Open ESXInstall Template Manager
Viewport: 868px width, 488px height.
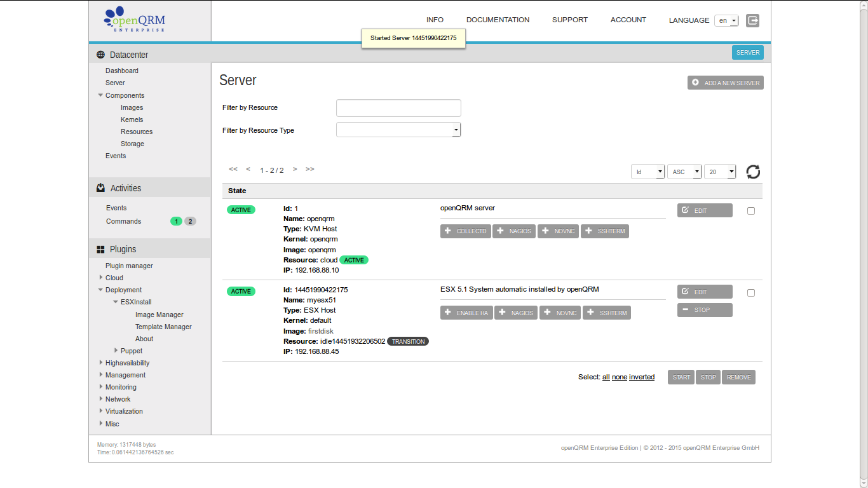pyautogui.click(x=163, y=327)
